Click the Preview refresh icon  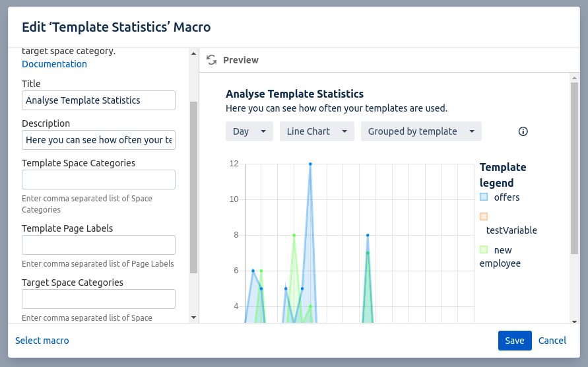(x=211, y=60)
